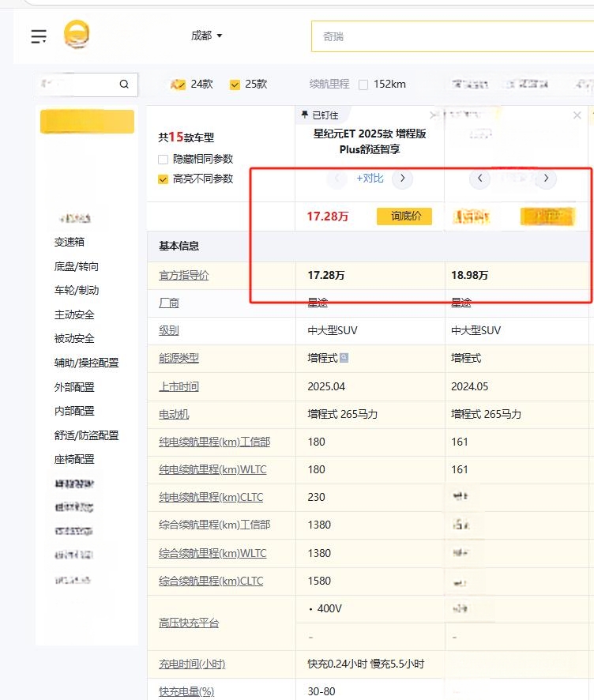Click 基本信息 section header
This screenshot has height=700, width=594.
[x=179, y=246]
